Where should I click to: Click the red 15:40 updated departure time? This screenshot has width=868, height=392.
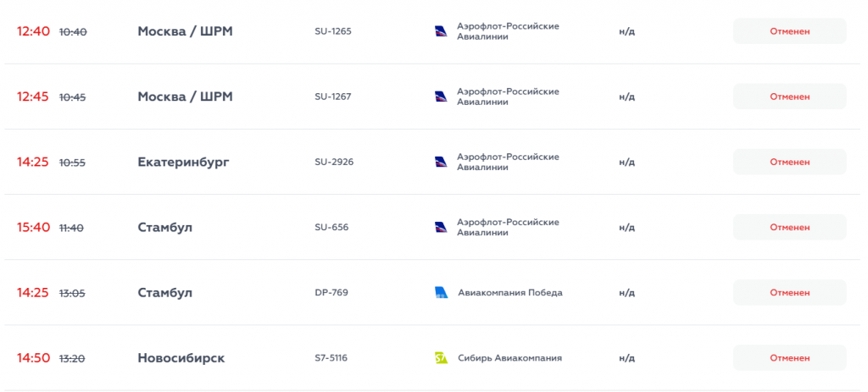pyautogui.click(x=34, y=227)
